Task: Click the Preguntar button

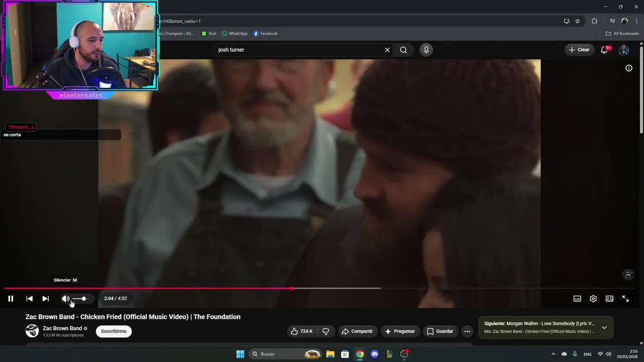Action: (400, 331)
